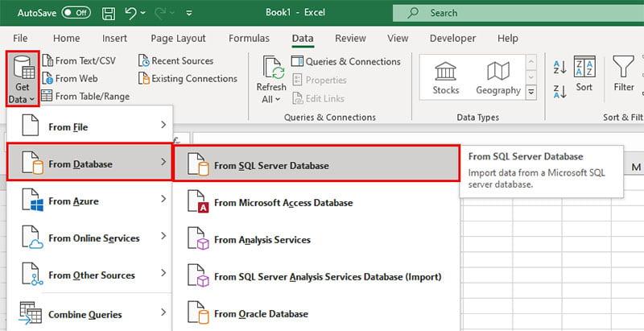Click the Sort button

pyautogui.click(x=584, y=78)
